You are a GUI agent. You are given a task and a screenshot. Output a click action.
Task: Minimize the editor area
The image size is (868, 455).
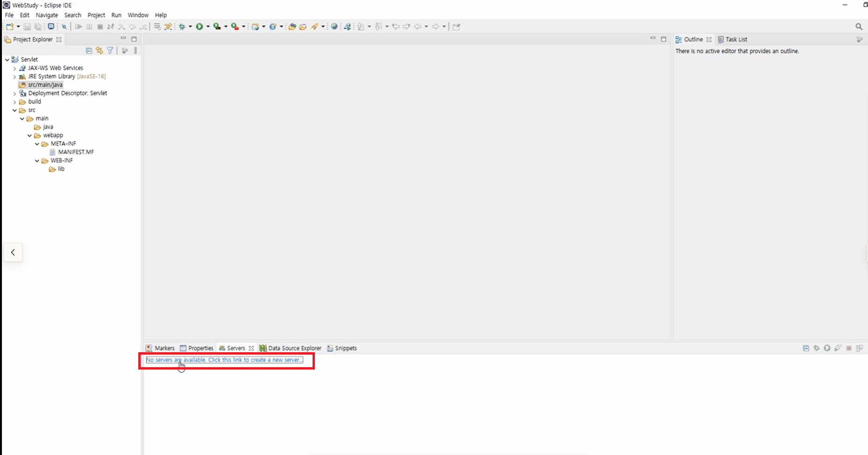point(653,39)
